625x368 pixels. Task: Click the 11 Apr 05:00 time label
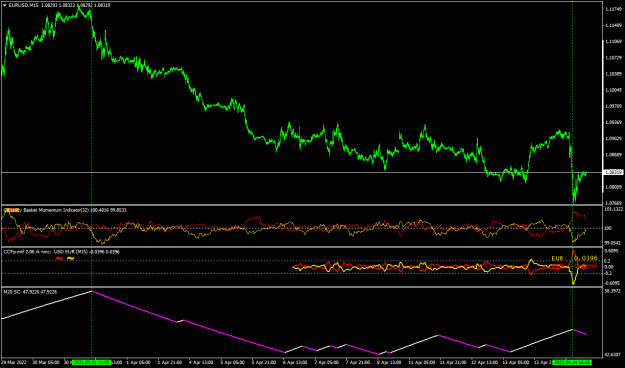421,362
